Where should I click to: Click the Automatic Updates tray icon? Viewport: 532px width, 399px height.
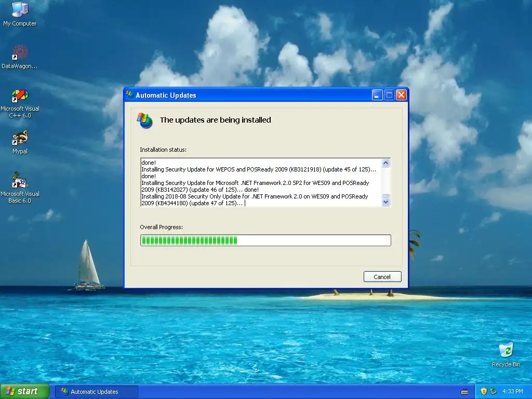(x=494, y=391)
